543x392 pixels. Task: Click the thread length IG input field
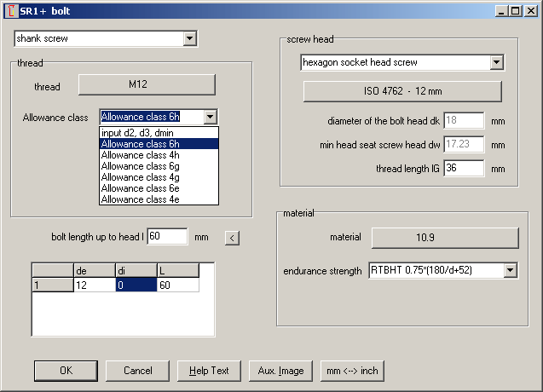[x=463, y=169]
